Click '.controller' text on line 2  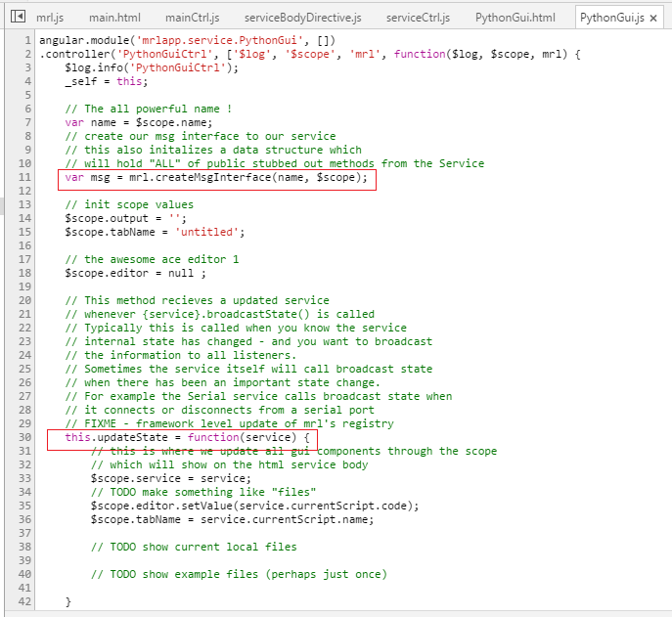[74, 54]
